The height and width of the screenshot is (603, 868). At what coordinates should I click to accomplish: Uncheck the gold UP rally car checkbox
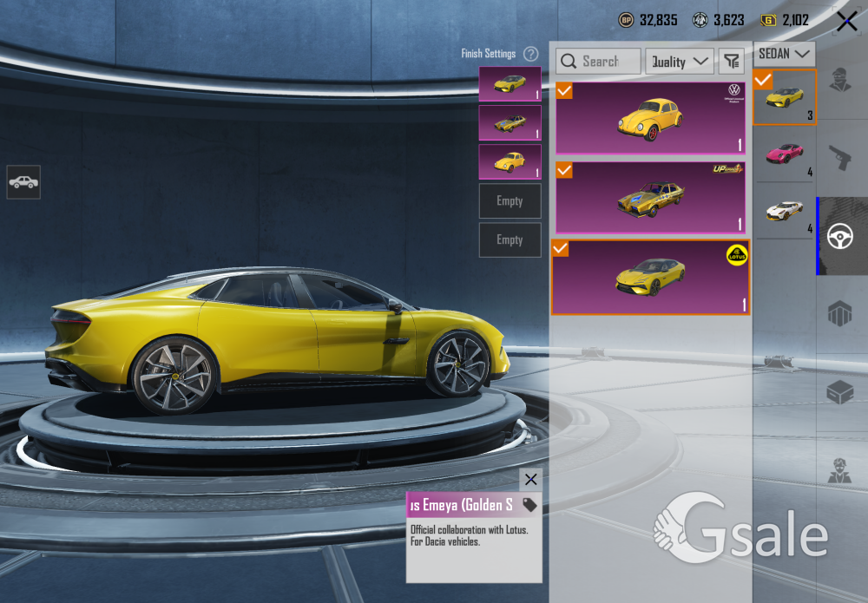(x=564, y=169)
